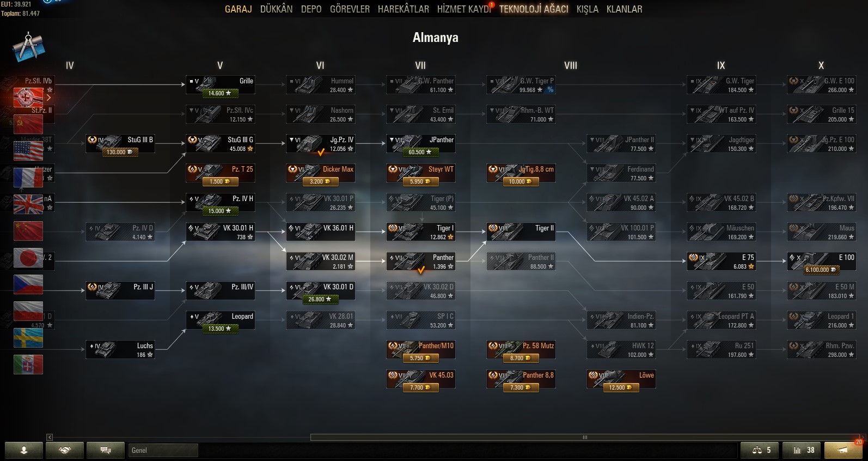Click the Löwe premium tank node
Image resolution: width=868 pixels, height=461 pixels.
pos(621,380)
